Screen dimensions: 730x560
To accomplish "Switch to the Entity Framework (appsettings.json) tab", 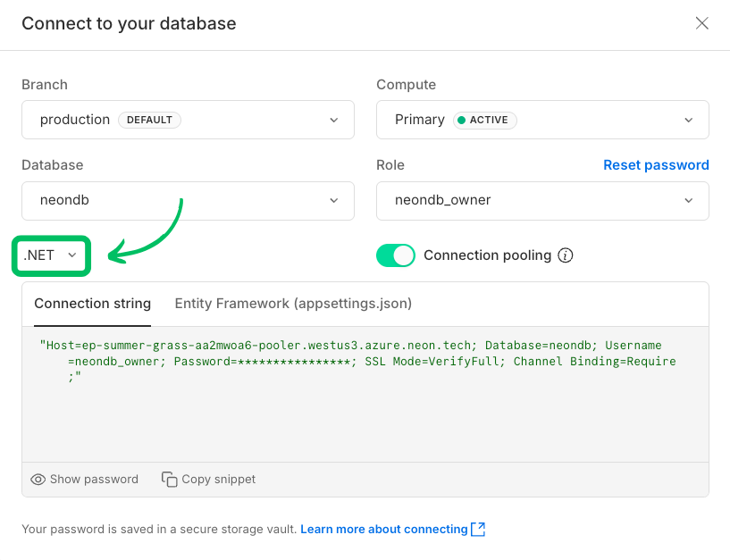I will pyautogui.click(x=293, y=304).
